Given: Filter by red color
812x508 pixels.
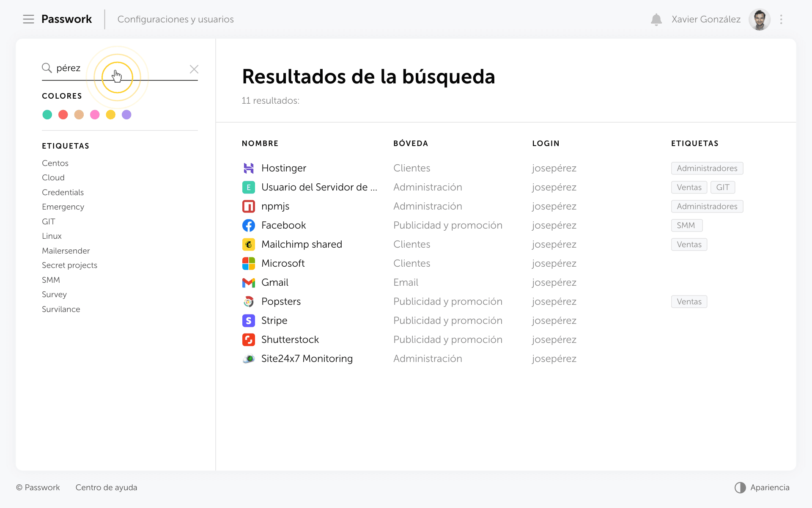Looking at the screenshot, I should click(x=63, y=115).
